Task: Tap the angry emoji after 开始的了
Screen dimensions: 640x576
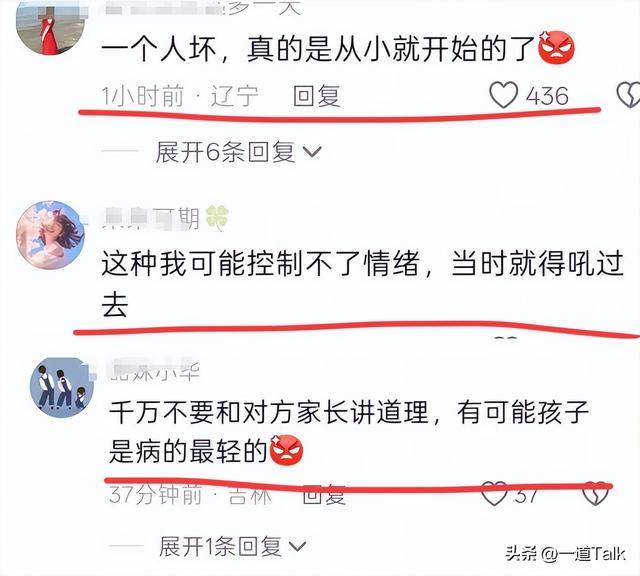Action: 557,47
